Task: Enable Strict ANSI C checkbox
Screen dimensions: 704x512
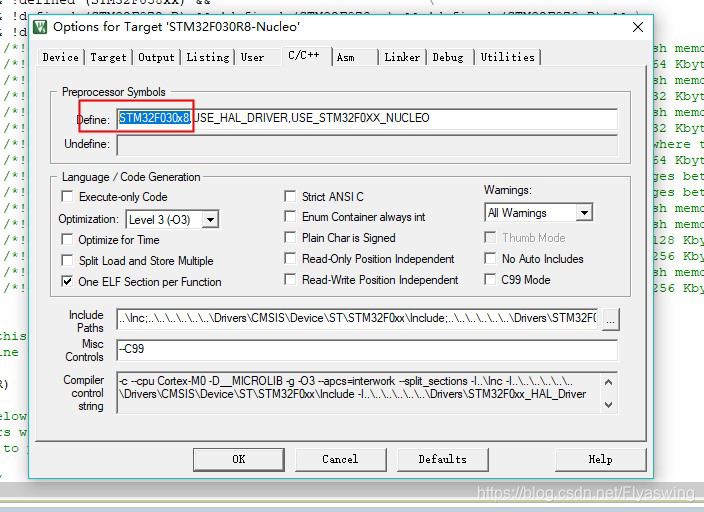Action: [x=290, y=196]
